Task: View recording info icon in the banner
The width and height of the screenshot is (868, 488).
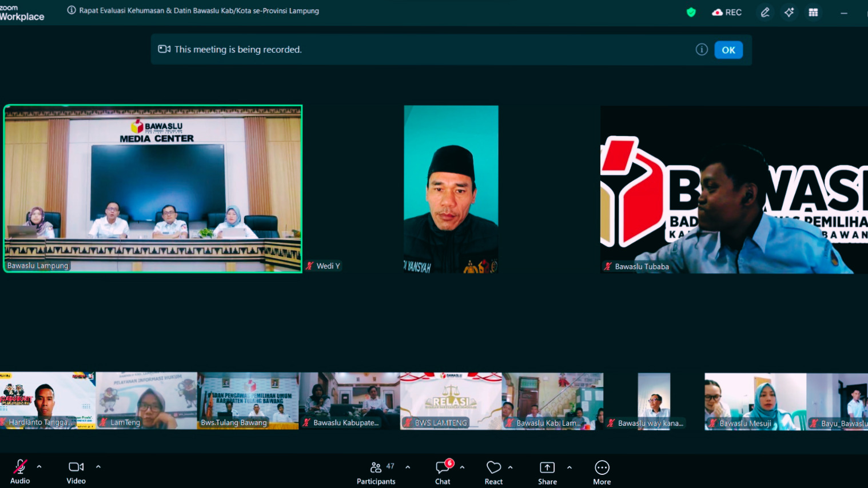Action: tap(702, 50)
